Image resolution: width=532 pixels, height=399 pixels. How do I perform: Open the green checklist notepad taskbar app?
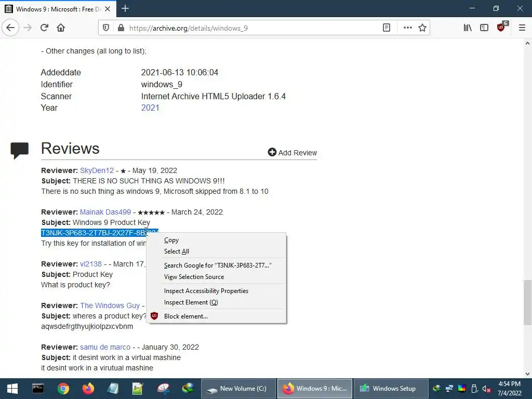[x=138, y=389]
